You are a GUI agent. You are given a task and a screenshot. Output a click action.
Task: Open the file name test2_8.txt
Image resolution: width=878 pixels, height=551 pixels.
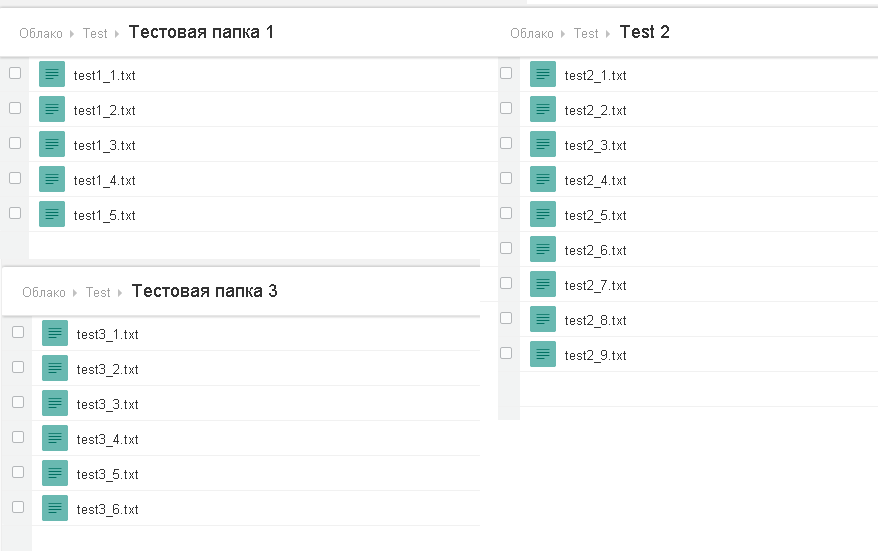(x=596, y=320)
